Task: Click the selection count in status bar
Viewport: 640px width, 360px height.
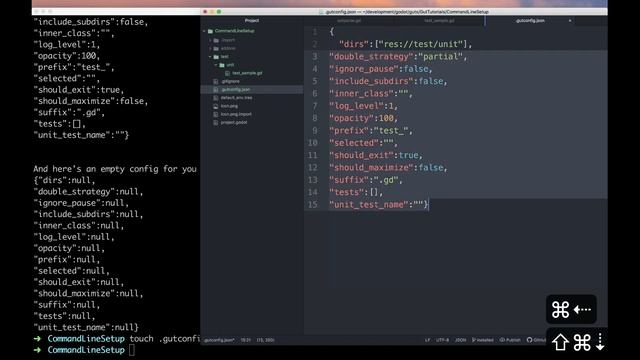Action: (265, 340)
